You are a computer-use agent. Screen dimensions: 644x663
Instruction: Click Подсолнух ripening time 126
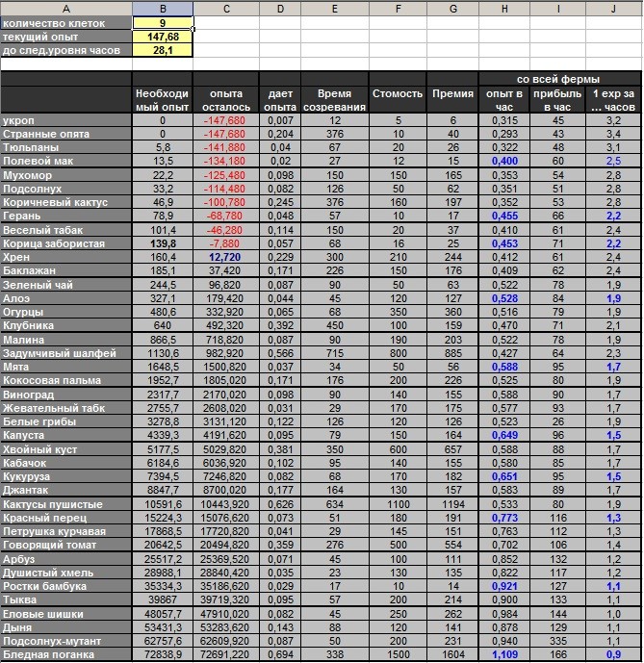(334, 189)
